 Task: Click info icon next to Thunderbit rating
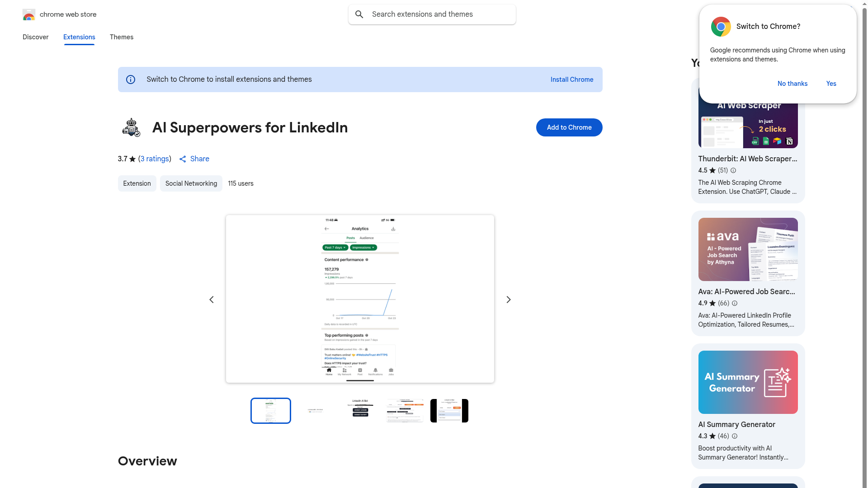733,170
